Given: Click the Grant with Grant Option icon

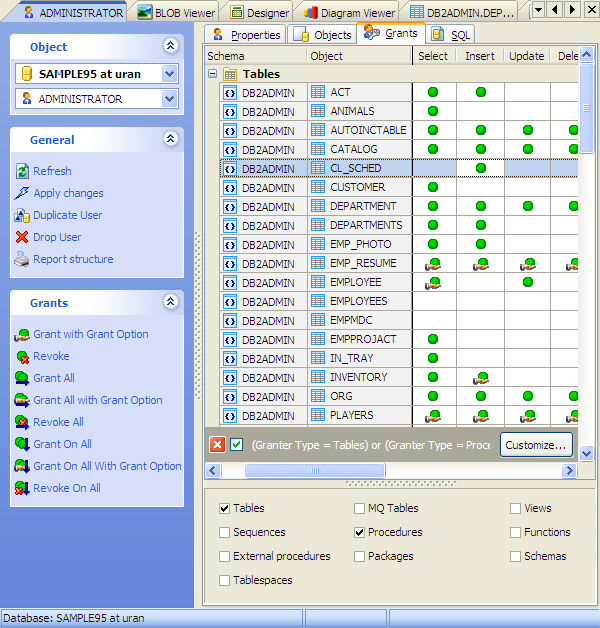Looking at the screenshot, I should point(23,334).
